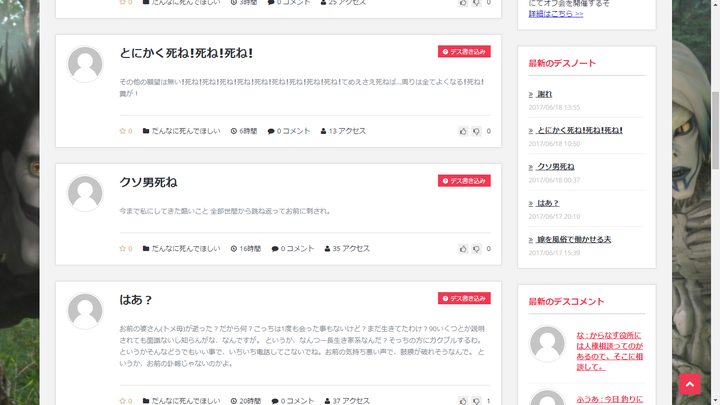This screenshot has height=405, width=720.
Task: Click thumbs down on the 「とにかく死ね!死ね!死ね!」 post
Action: pos(476,131)
